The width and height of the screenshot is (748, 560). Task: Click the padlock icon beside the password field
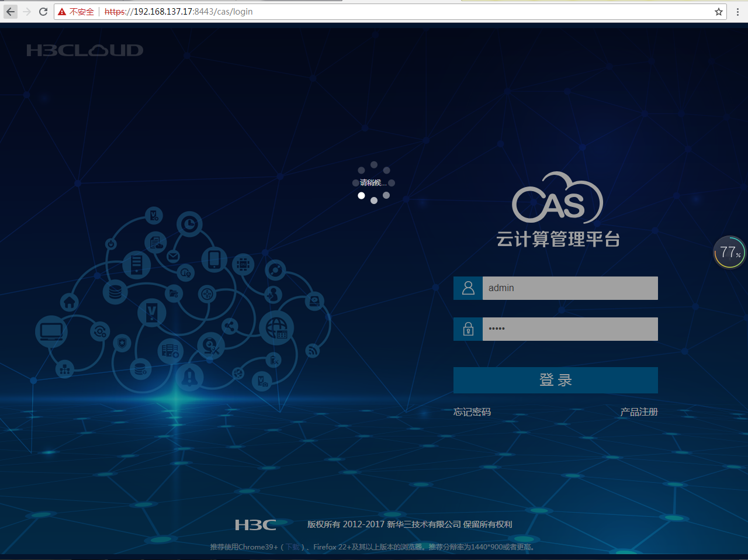point(468,329)
